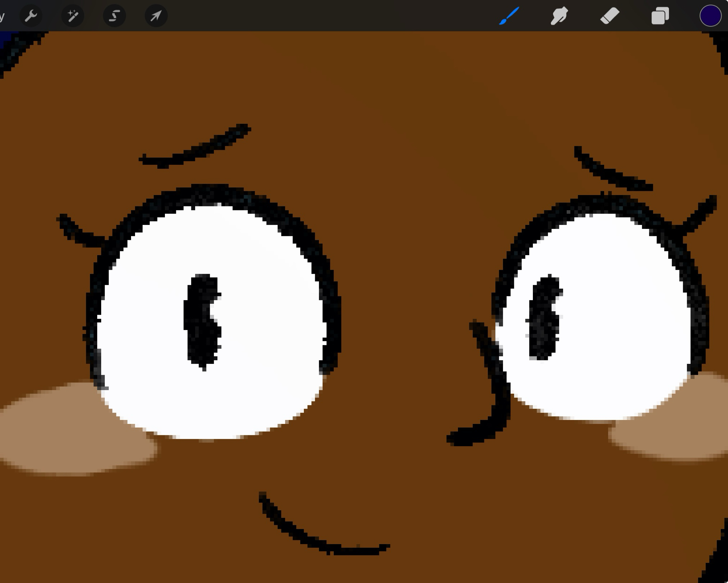The image size is (728, 583).
Task: Open the Actions wrench menu
Action: tap(31, 16)
